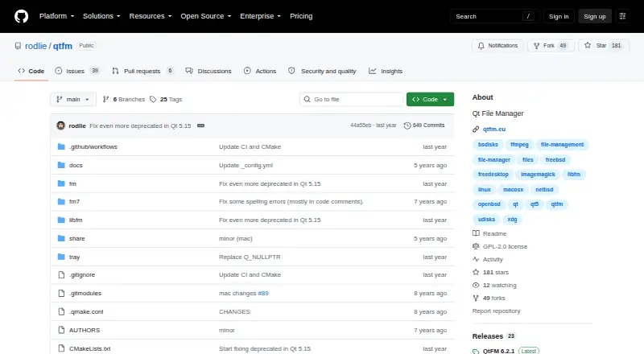Open commit hash 44a55eb
The height and width of the screenshot is (354, 644).
[361, 126]
